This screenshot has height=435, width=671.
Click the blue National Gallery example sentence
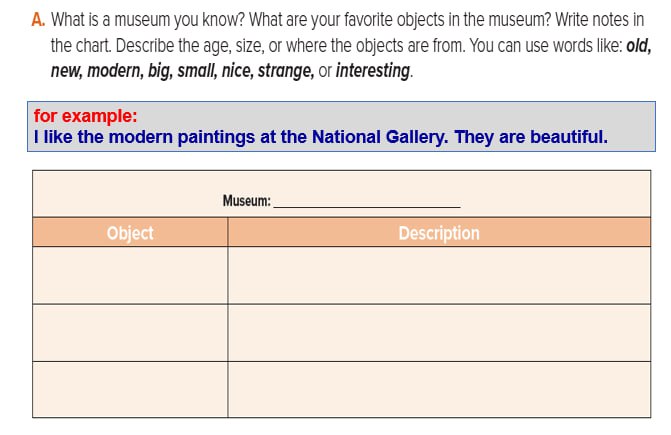click(320, 137)
